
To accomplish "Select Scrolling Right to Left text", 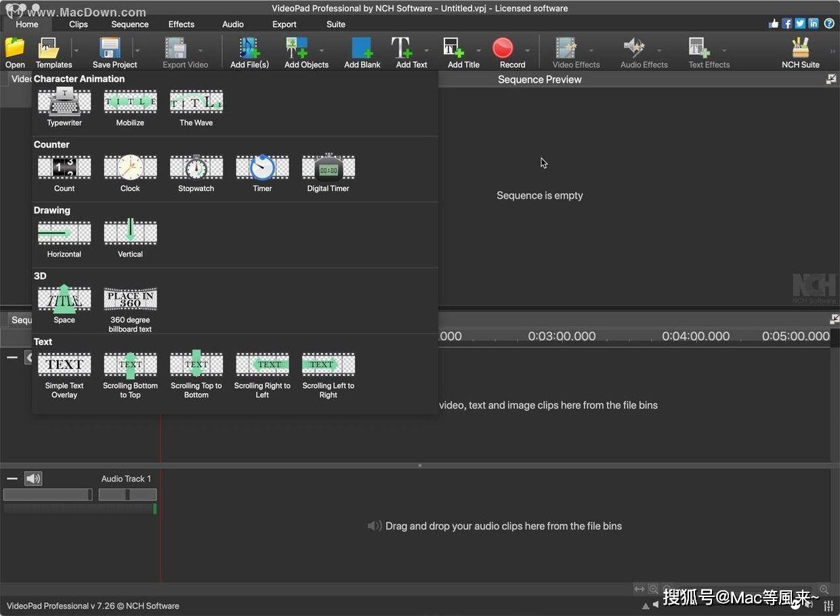I will (x=262, y=375).
